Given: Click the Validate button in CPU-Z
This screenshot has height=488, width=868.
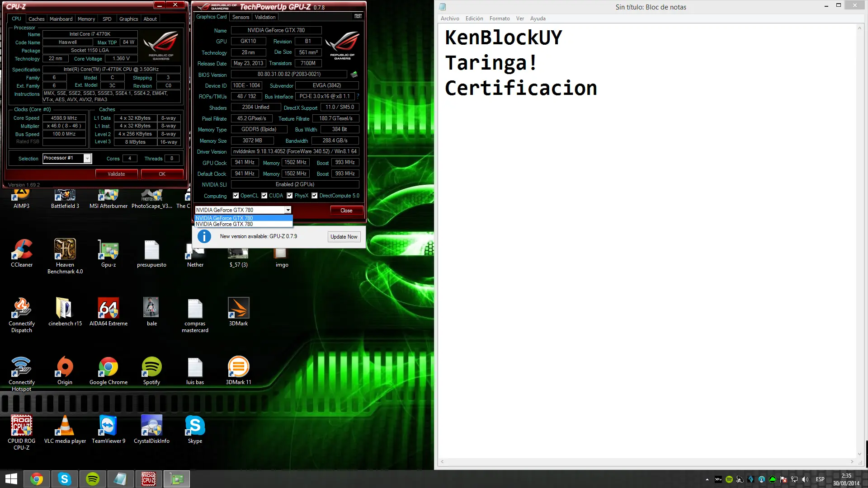Looking at the screenshot, I should 116,174.
